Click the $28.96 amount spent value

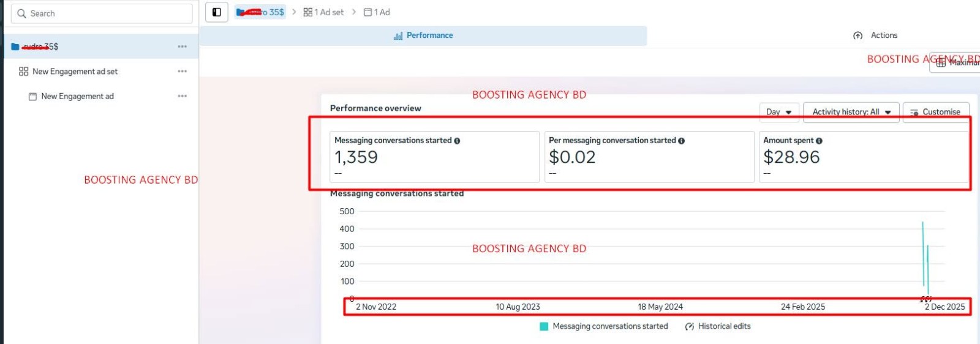(x=791, y=157)
